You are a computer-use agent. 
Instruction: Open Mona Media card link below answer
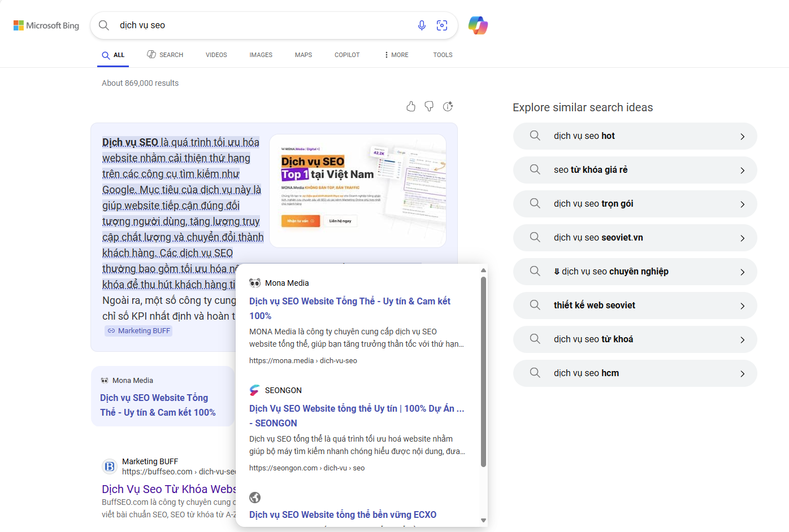[x=158, y=405]
